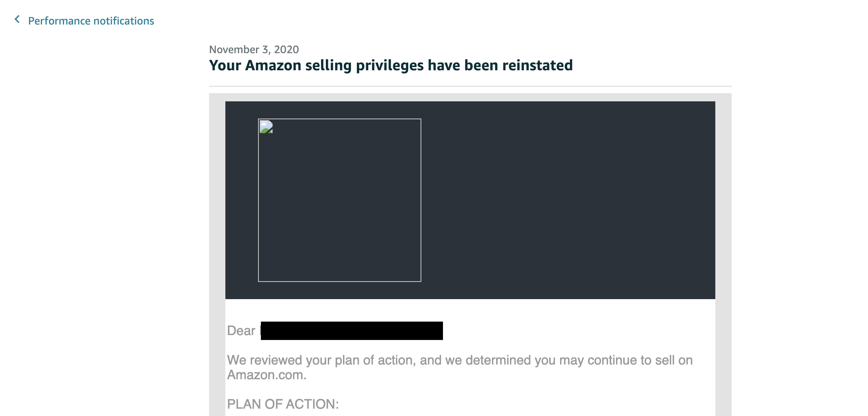This screenshot has height=416, width=868.
Task: Click the November 3, 2020 date
Action: [x=254, y=49]
